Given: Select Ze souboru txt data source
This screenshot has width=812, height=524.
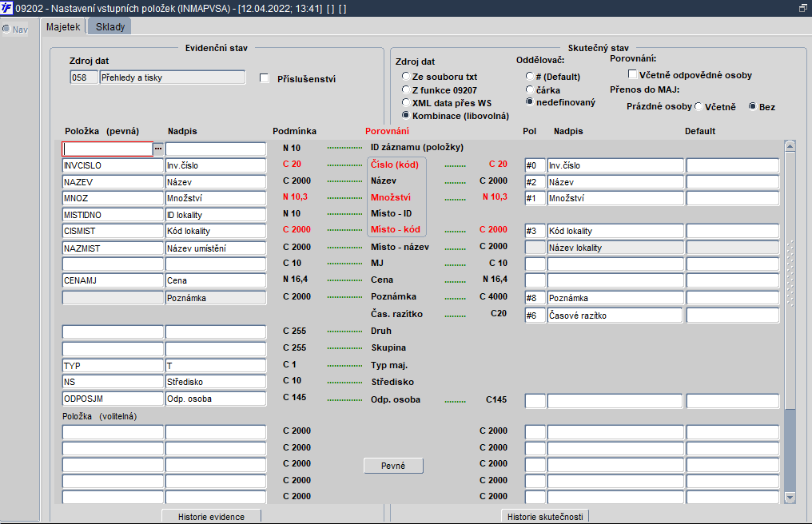Looking at the screenshot, I should pyautogui.click(x=406, y=76).
